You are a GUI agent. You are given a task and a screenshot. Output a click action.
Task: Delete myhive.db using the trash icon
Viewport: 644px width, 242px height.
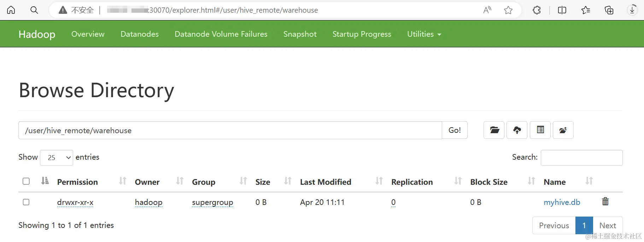(x=605, y=201)
